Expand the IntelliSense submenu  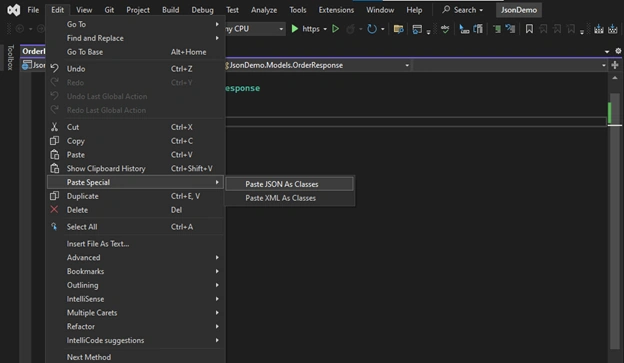pyautogui.click(x=135, y=299)
